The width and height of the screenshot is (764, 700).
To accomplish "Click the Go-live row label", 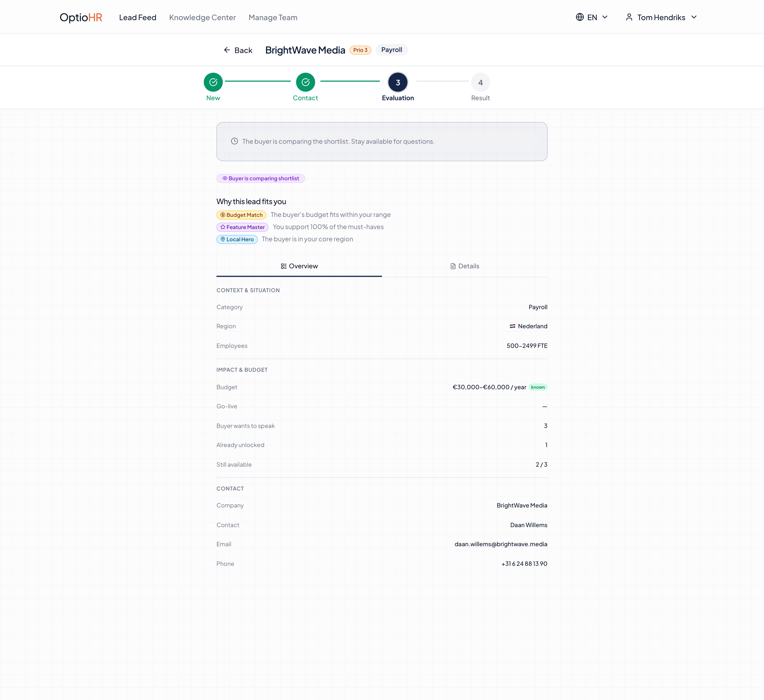I will click(227, 406).
